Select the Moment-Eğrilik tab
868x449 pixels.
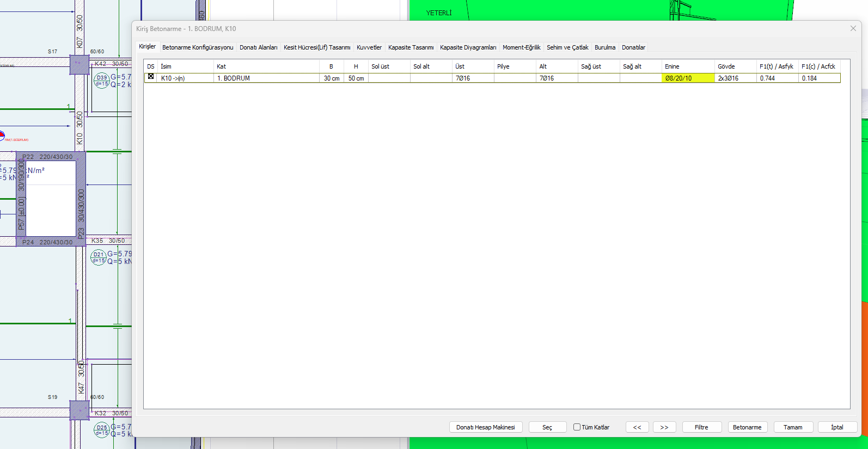(521, 47)
